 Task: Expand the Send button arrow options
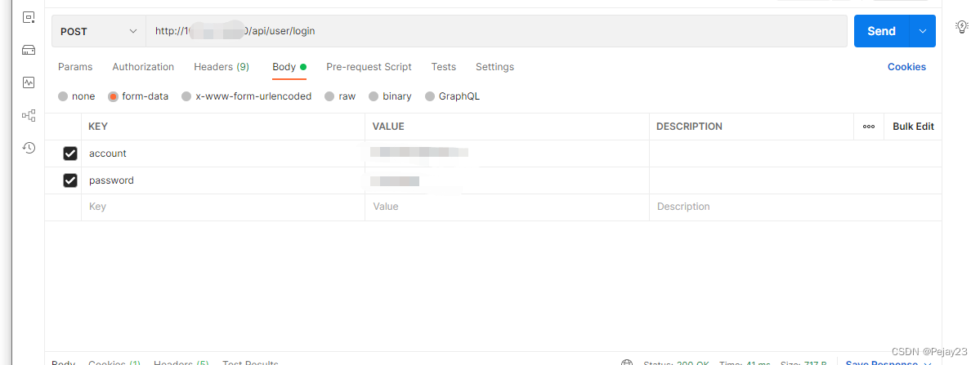pos(923,31)
